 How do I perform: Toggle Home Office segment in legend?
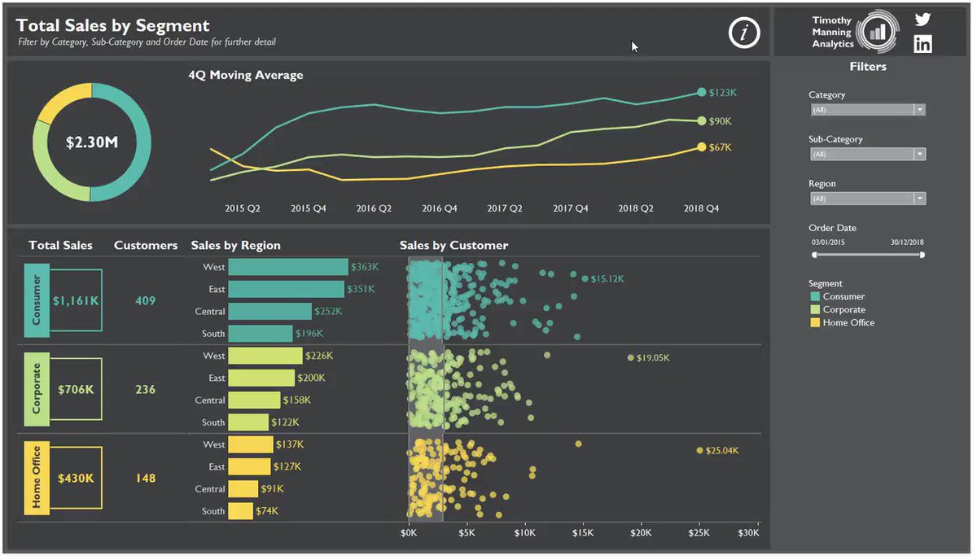[x=842, y=323]
